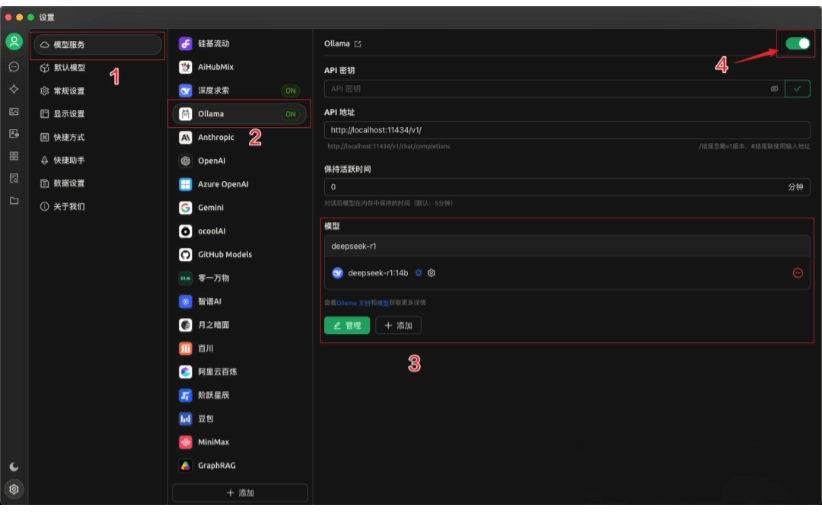Open the knowledge base sidebar icon
This screenshot has height=512, width=822.
click(x=14, y=178)
